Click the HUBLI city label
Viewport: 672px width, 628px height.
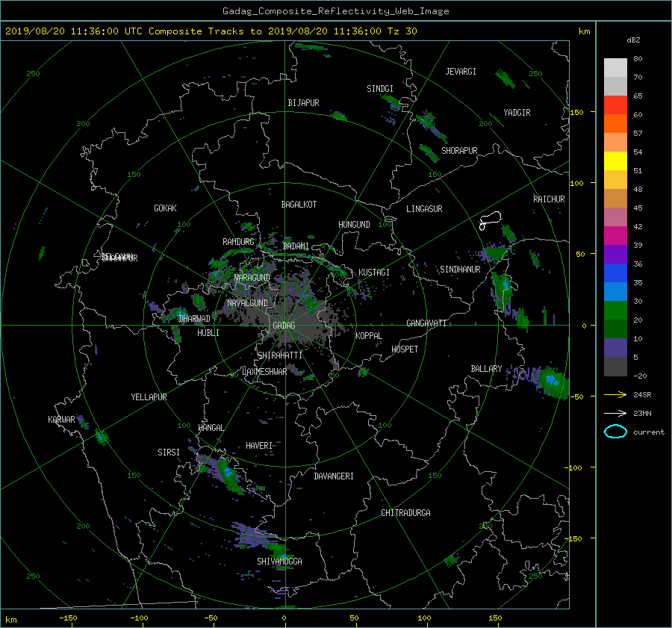pyautogui.click(x=208, y=332)
